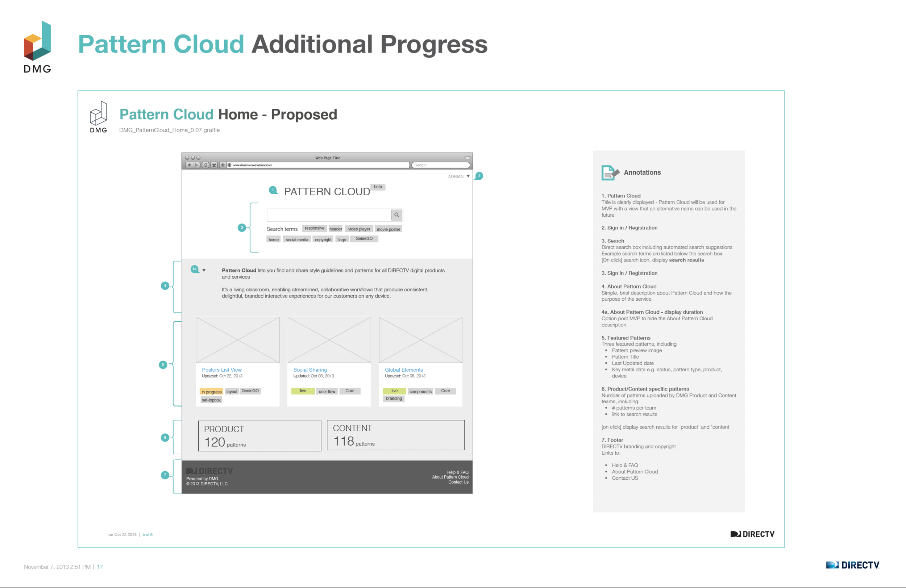This screenshot has width=906, height=588.
Task: Click the Annotations document-pencil icon
Action: coord(610,173)
